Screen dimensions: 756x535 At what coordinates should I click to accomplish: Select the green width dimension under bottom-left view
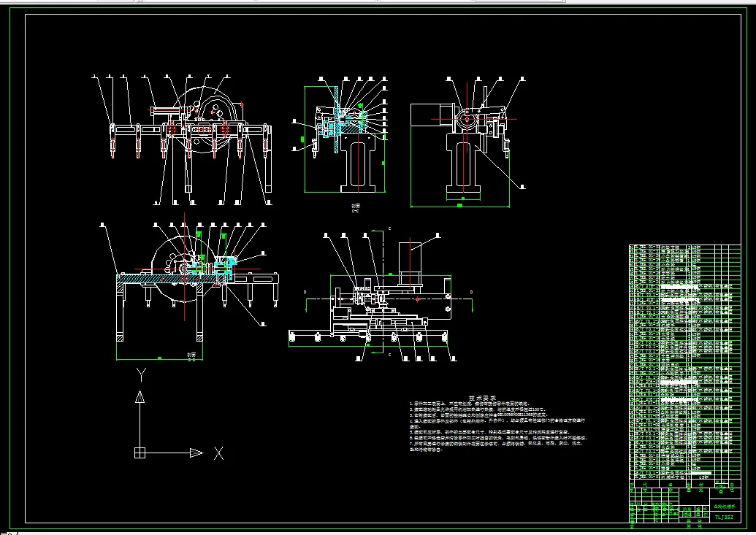159,358
